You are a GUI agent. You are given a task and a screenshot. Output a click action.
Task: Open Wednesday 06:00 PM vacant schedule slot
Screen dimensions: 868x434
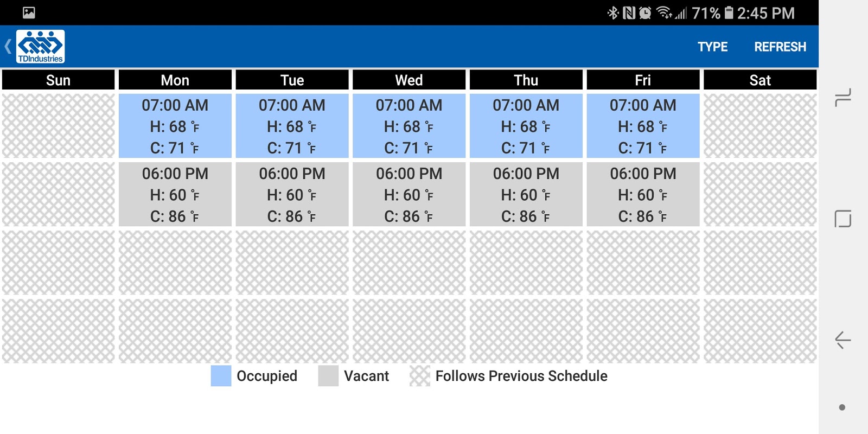click(409, 194)
